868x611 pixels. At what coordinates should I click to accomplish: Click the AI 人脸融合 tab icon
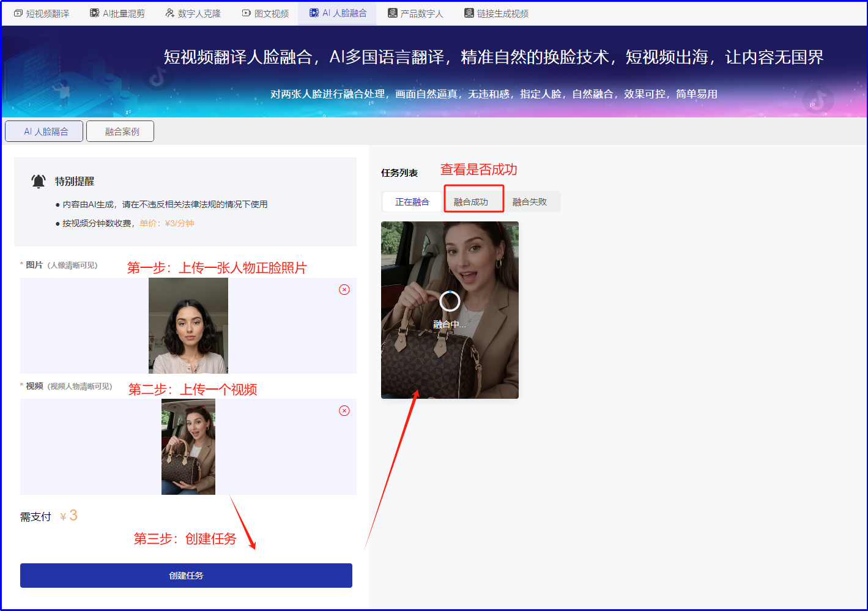pyautogui.click(x=314, y=13)
